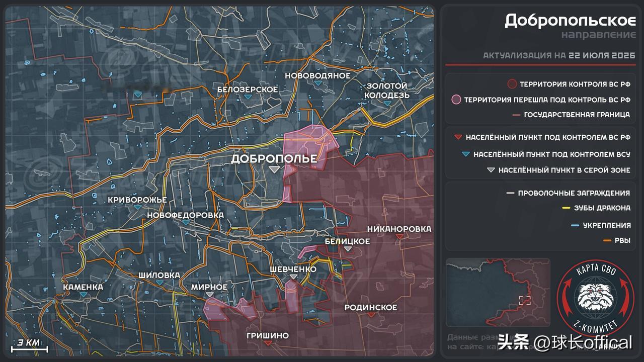Open the overview minimap thumbnail

(498, 292)
